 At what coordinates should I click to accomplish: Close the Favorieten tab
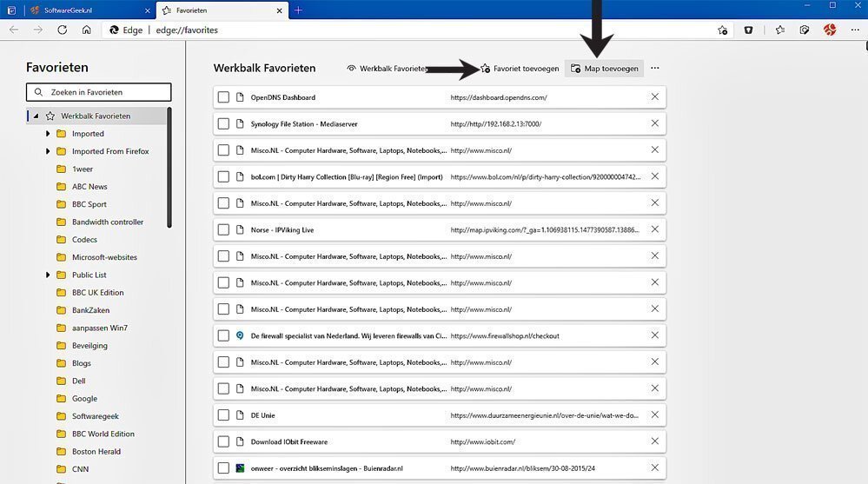pyautogui.click(x=279, y=10)
